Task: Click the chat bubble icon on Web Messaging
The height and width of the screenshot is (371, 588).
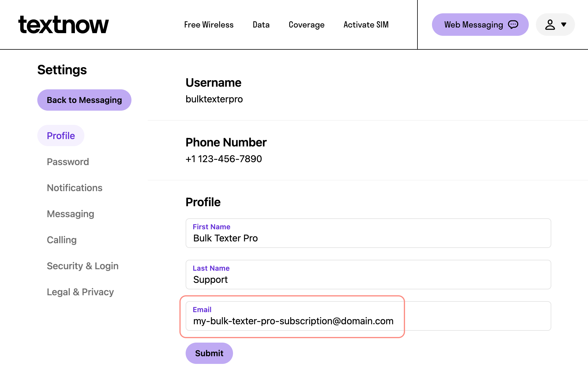Action: click(513, 25)
